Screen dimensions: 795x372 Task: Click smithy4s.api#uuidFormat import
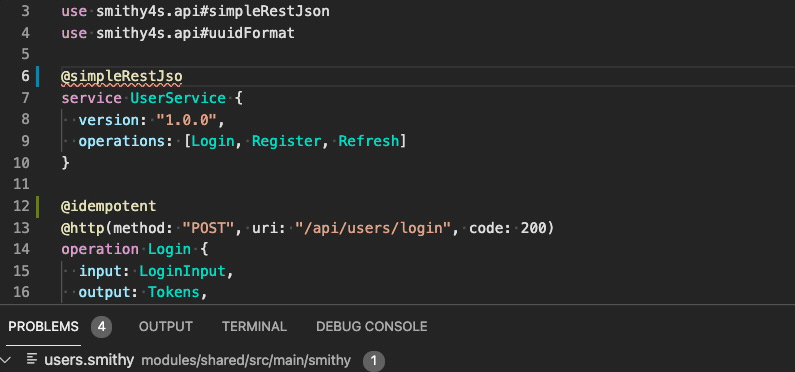pos(195,33)
